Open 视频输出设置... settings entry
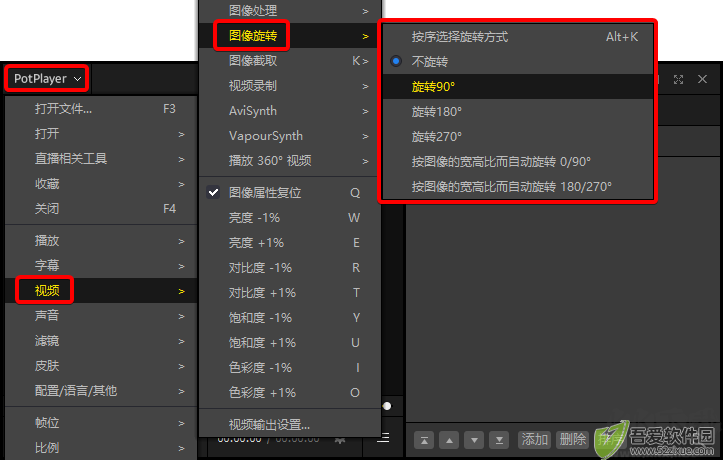The height and width of the screenshot is (460, 723). coord(290,425)
